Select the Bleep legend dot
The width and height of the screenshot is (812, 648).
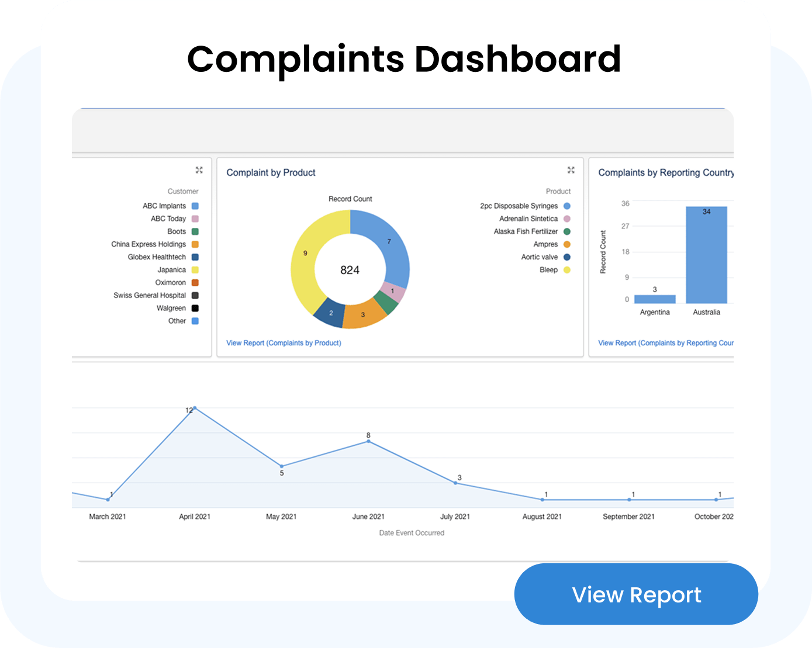click(x=566, y=270)
